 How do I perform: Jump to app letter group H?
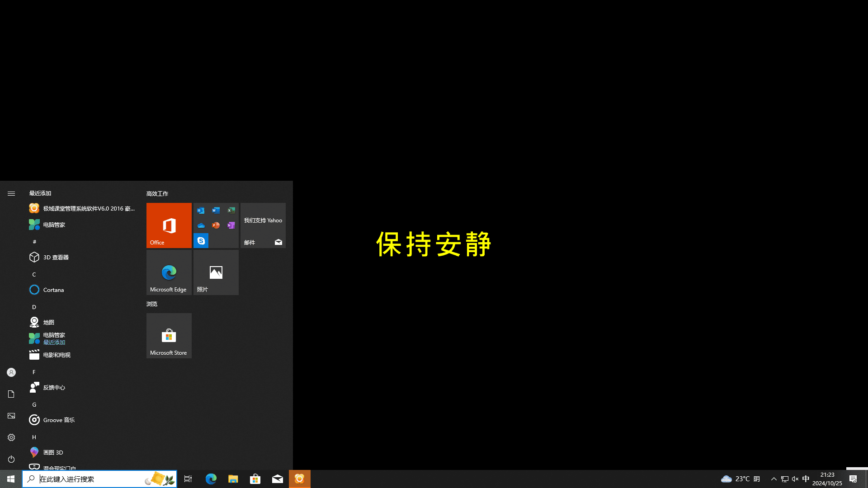[34, 437]
